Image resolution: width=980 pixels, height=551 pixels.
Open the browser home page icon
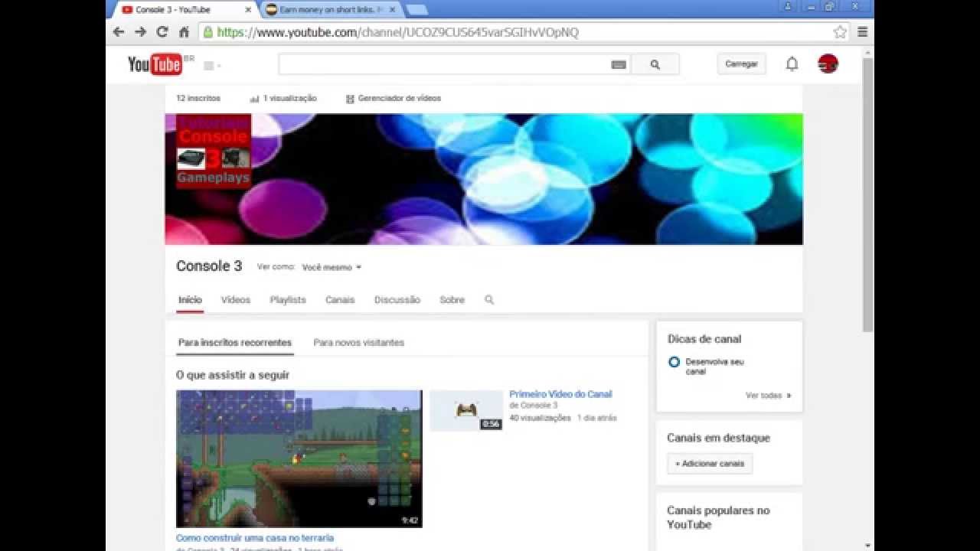pos(184,32)
